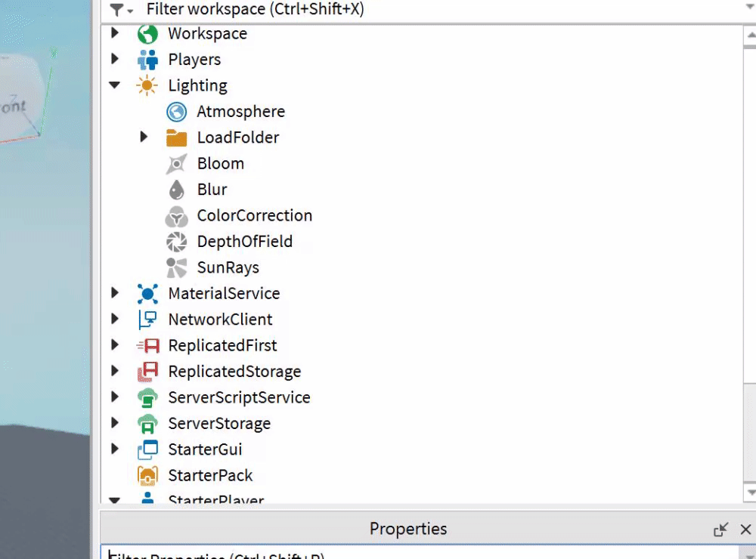Select the Lighting label
The width and height of the screenshot is (756, 559).
pos(197,86)
